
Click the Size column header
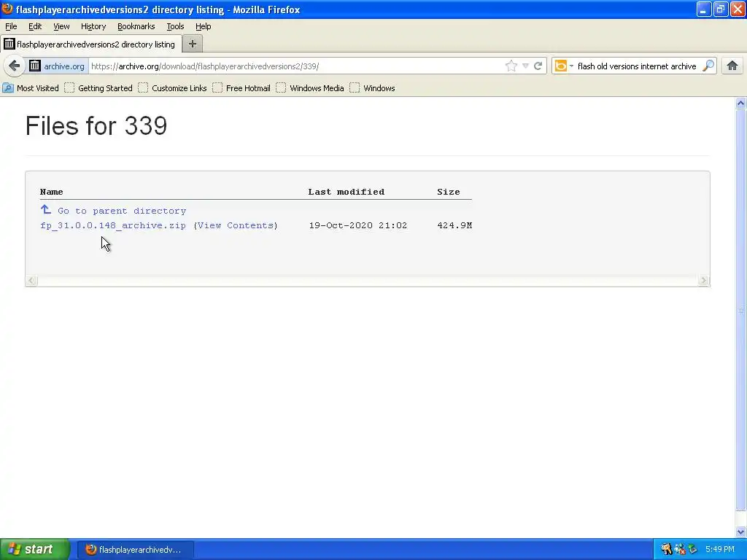pyautogui.click(x=449, y=192)
